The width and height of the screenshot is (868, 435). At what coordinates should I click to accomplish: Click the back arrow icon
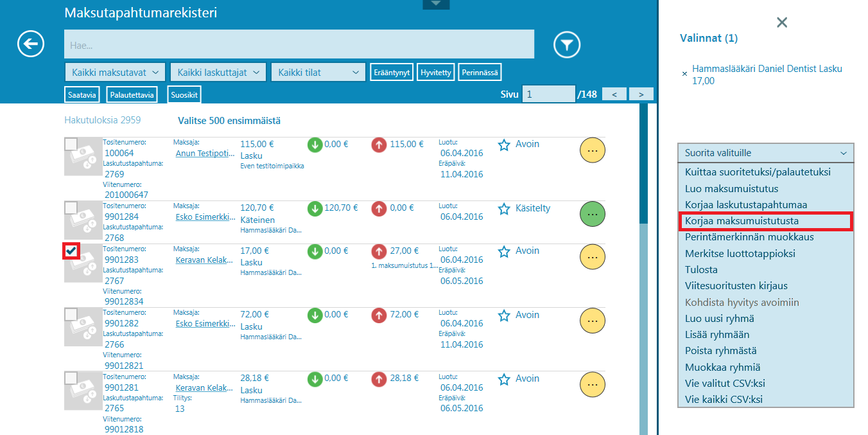(x=31, y=44)
